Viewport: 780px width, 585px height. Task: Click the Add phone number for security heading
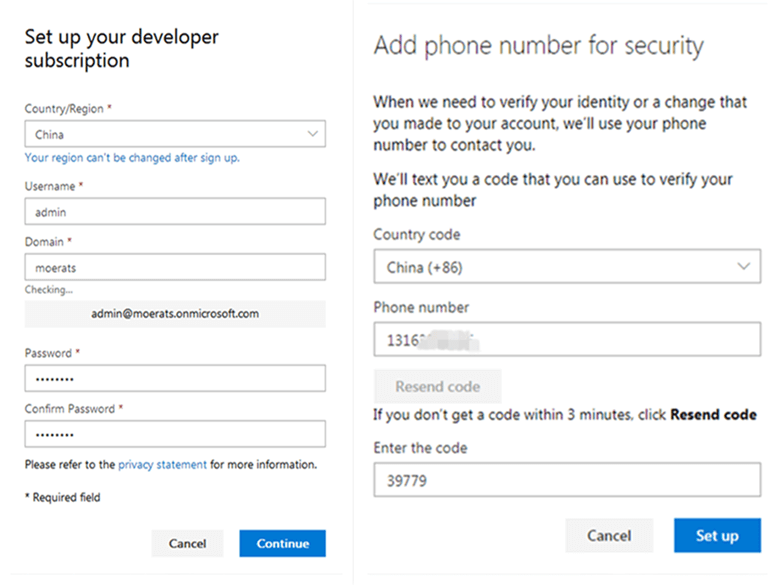[x=539, y=46]
